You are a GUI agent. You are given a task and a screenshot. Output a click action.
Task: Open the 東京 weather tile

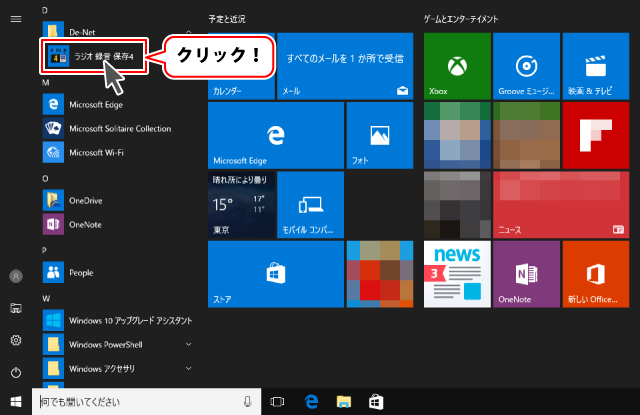(x=241, y=205)
